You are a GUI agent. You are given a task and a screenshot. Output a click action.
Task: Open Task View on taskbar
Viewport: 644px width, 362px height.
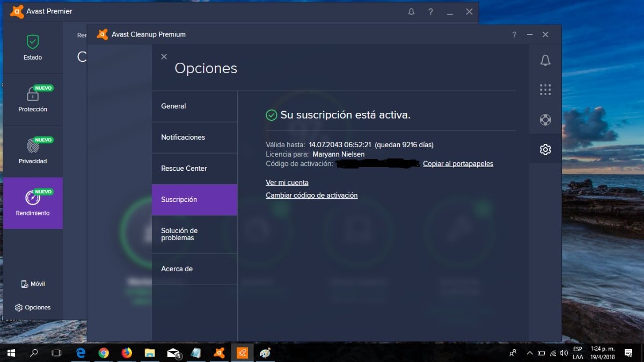point(56,352)
